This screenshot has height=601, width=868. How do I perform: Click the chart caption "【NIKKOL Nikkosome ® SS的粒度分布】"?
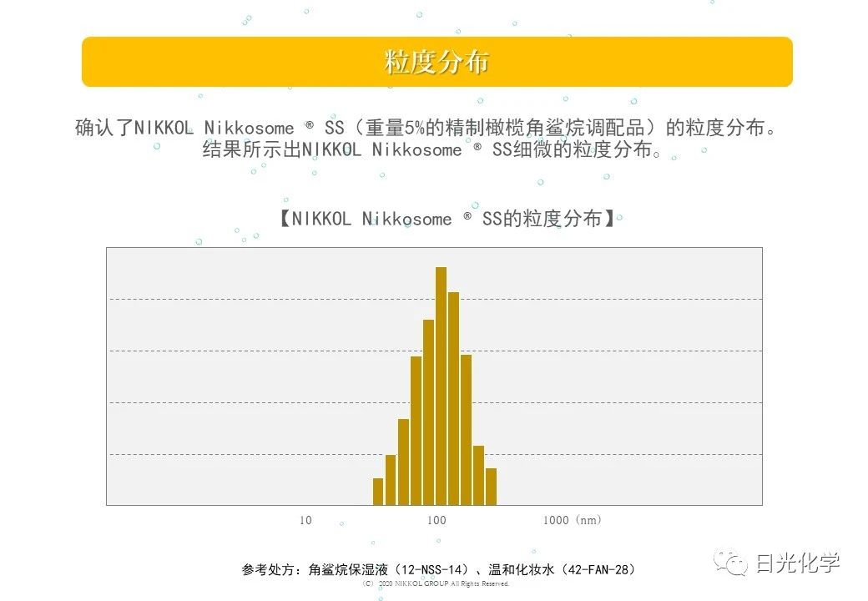tap(447, 219)
